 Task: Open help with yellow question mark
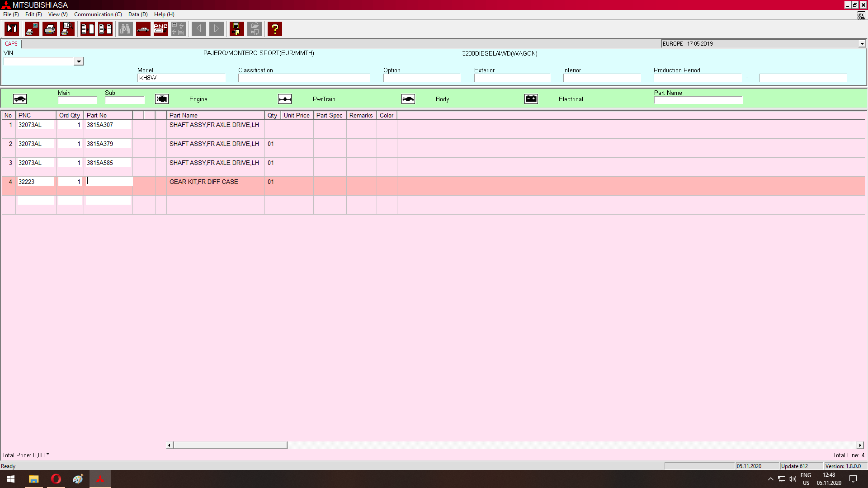(274, 29)
